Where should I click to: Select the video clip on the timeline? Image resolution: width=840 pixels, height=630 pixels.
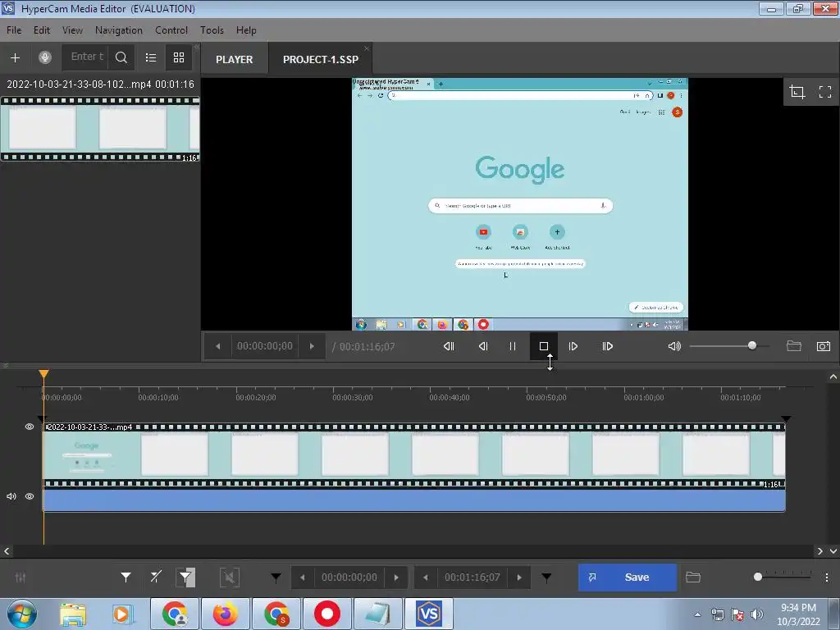tap(414, 455)
